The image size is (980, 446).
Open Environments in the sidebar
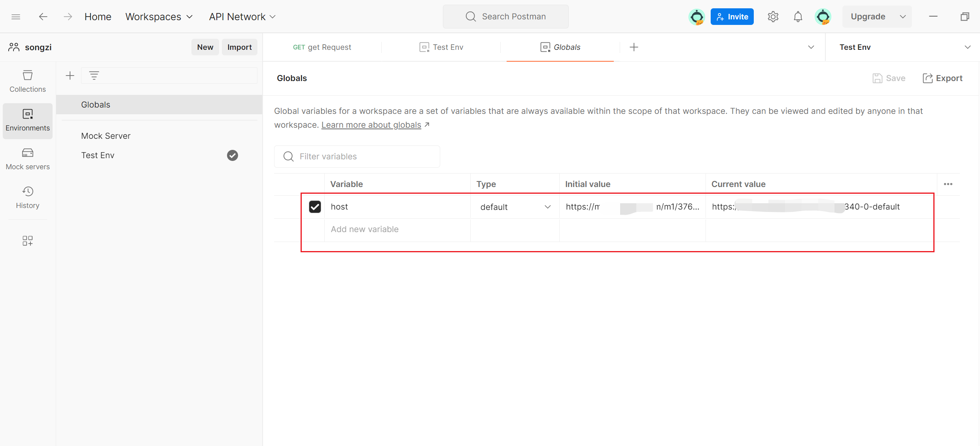click(x=28, y=120)
